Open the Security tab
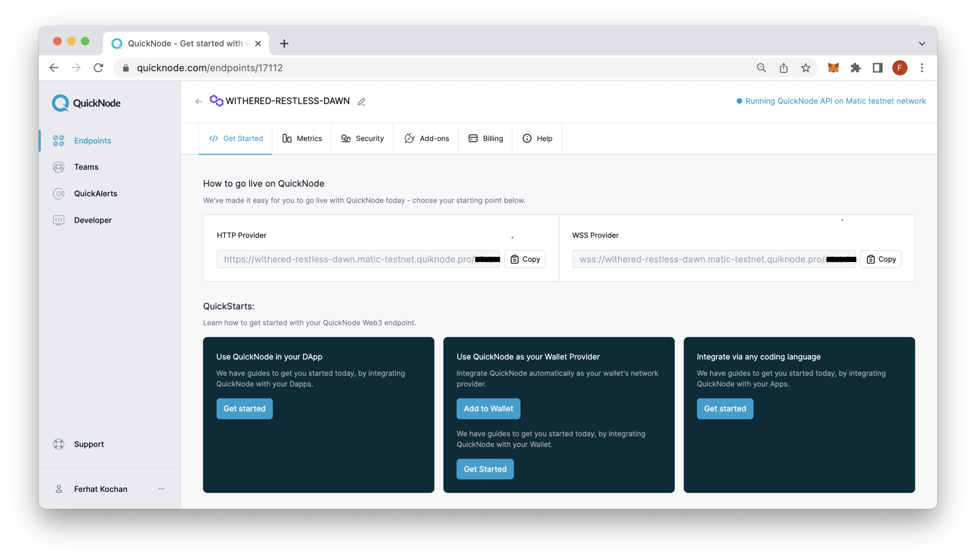 363,139
